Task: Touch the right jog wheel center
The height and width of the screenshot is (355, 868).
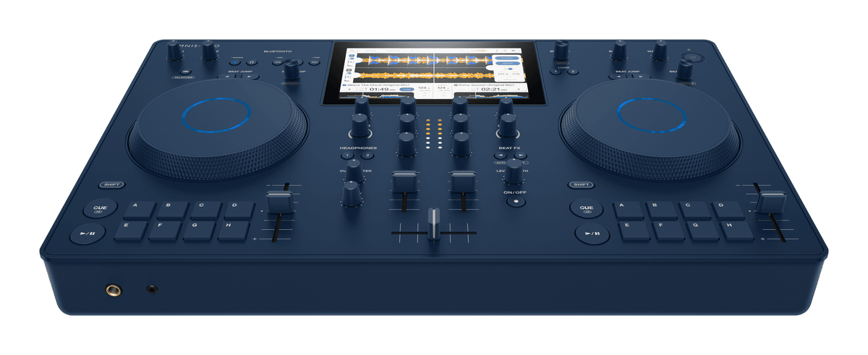Action: [x=652, y=115]
